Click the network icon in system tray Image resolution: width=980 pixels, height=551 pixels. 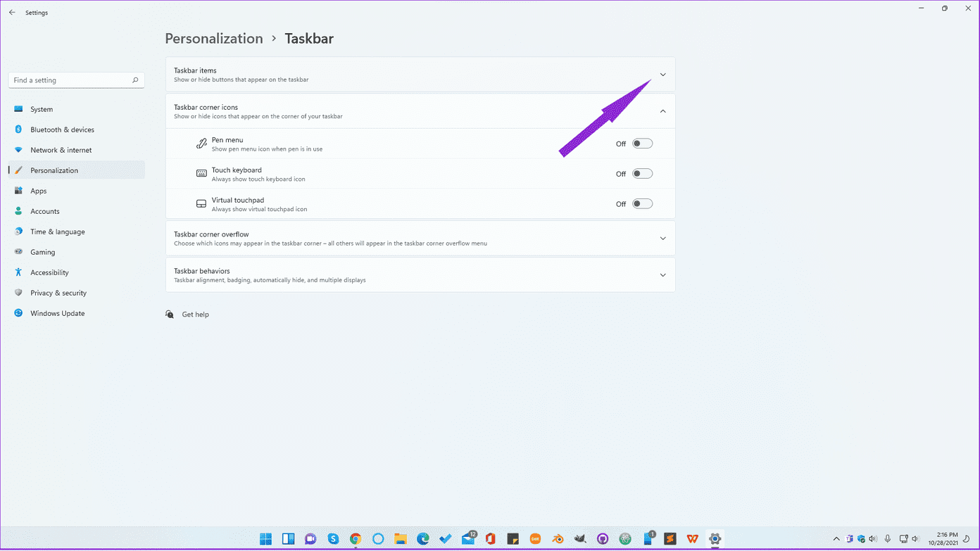(x=904, y=539)
